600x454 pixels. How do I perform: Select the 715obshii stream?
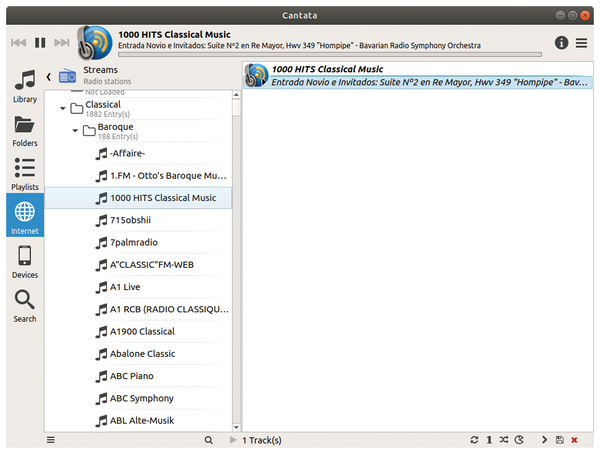pyautogui.click(x=138, y=220)
